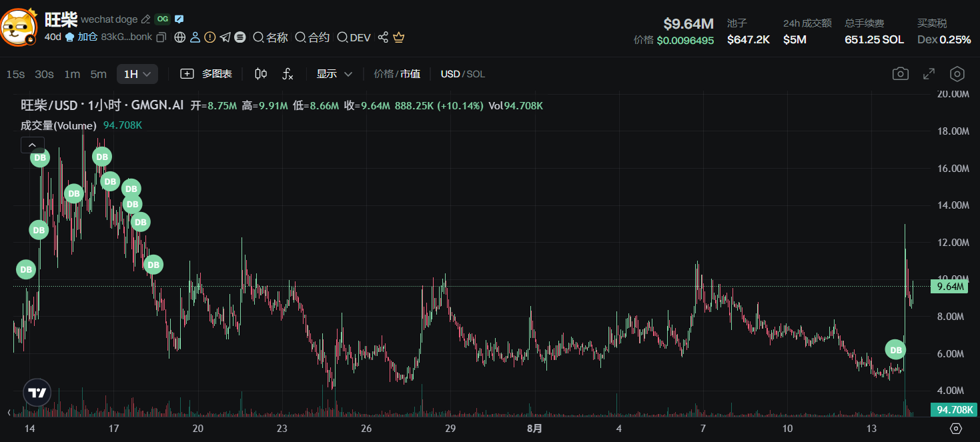Open the fx indicators menu

pyautogui.click(x=288, y=74)
